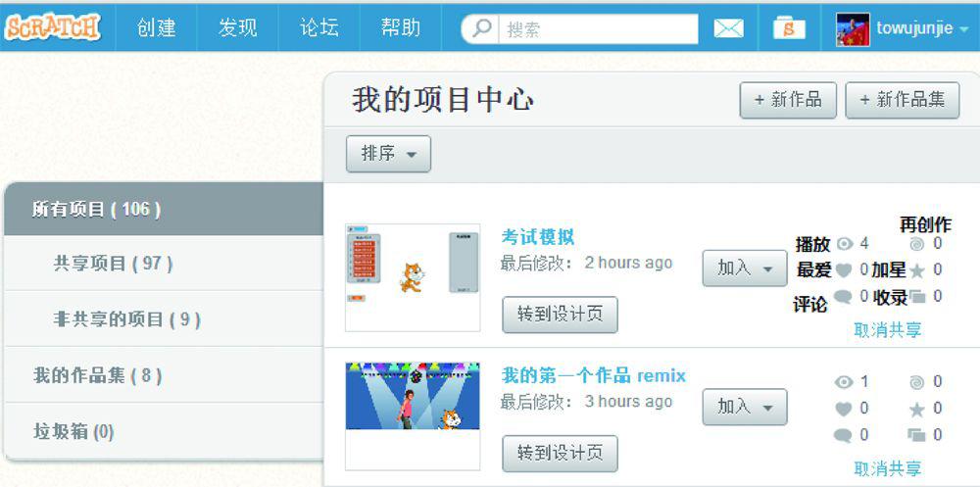Click the 我的第一个作品 remix thumbnail
Viewport: 980px width, 487px height.
(413, 415)
